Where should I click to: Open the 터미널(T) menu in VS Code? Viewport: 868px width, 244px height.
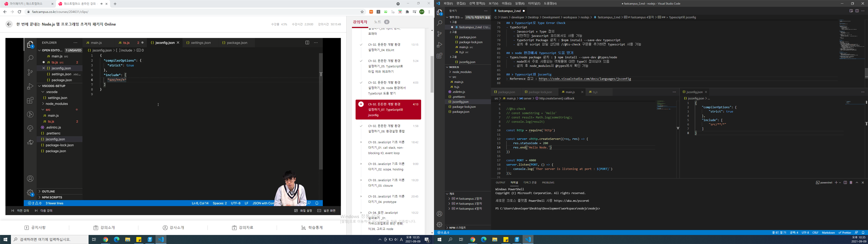[x=534, y=3]
